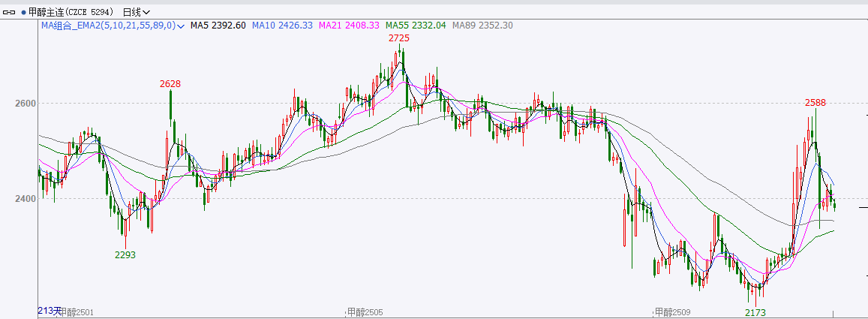Select the MA5 2392.60 label

(218, 25)
